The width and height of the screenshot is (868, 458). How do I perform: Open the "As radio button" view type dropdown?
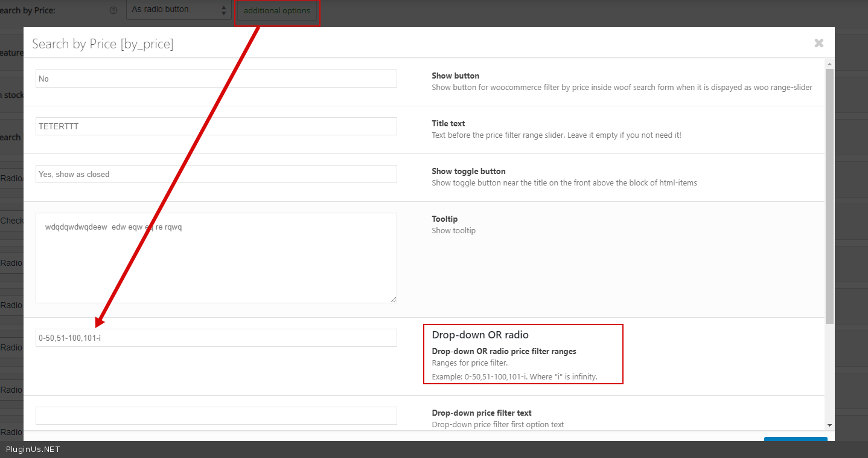pos(179,10)
